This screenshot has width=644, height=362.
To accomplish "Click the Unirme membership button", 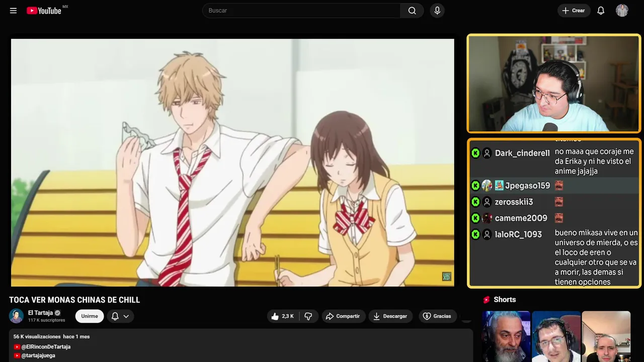I will point(90,316).
